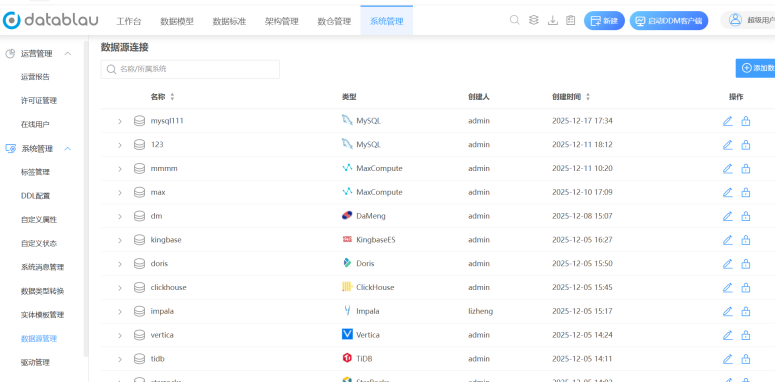Edit the kingbase data source
This screenshot has width=775, height=382.
click(728, 240)
